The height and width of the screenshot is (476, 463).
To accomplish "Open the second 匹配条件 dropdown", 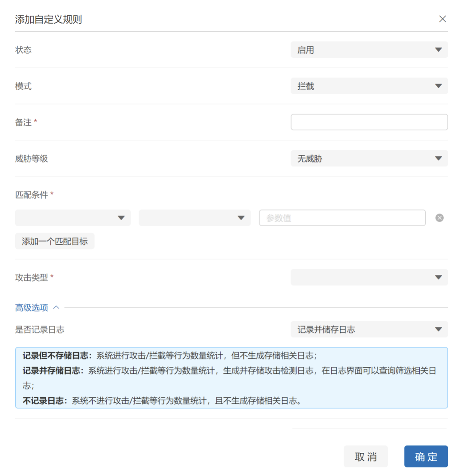I will tap(194, 218).
